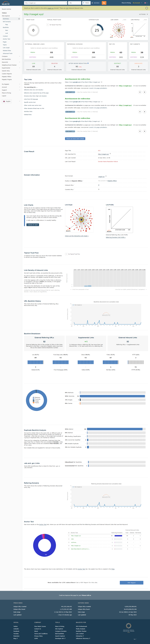
Task: Collapse the Site Explorer sidebar section
Action: tap(19, 16)
